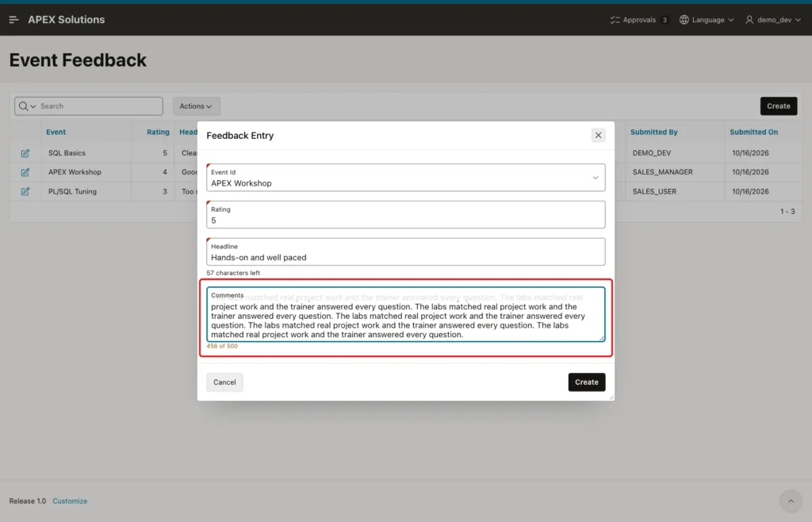Click the Comments textarea resize handle
Screen dimensions: 812x522
[602, 339]
